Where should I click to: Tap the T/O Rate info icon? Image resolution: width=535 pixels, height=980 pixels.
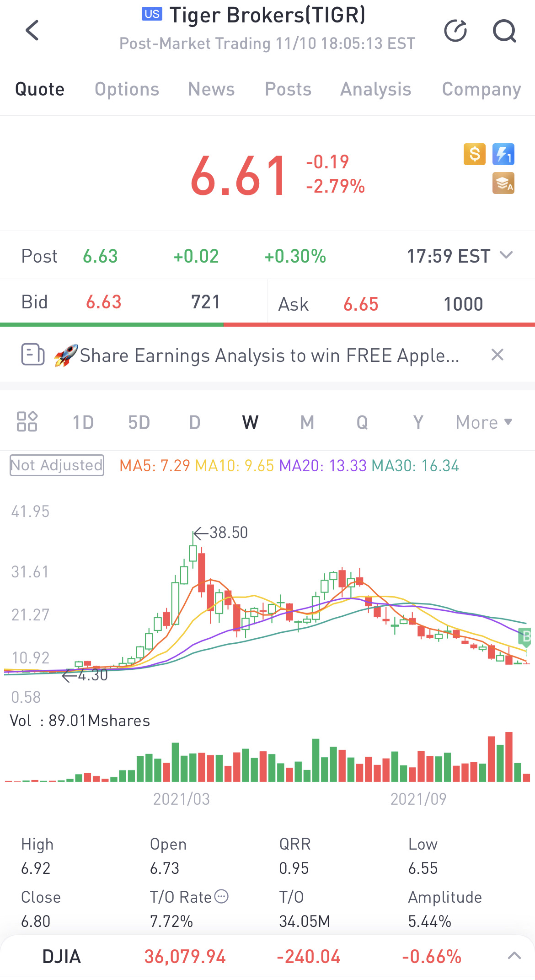221,896
